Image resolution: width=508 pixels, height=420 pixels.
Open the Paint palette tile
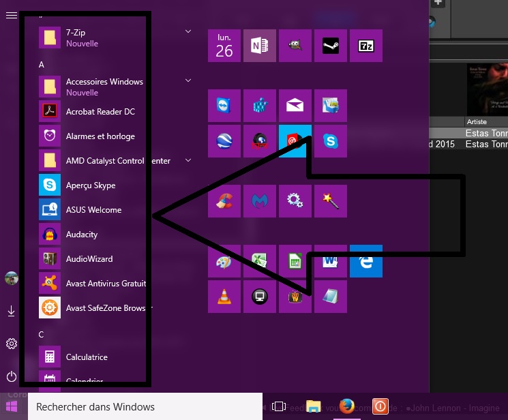pos(224,261)
